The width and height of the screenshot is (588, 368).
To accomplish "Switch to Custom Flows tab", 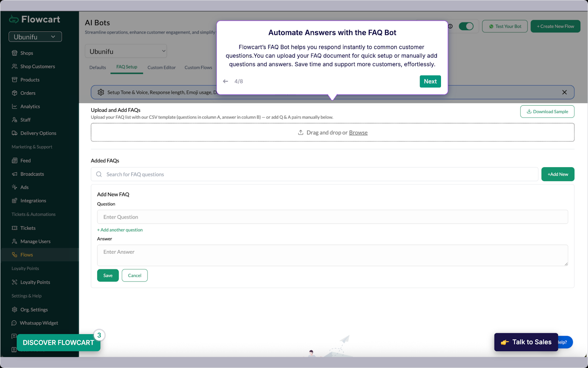I will 198,67.
